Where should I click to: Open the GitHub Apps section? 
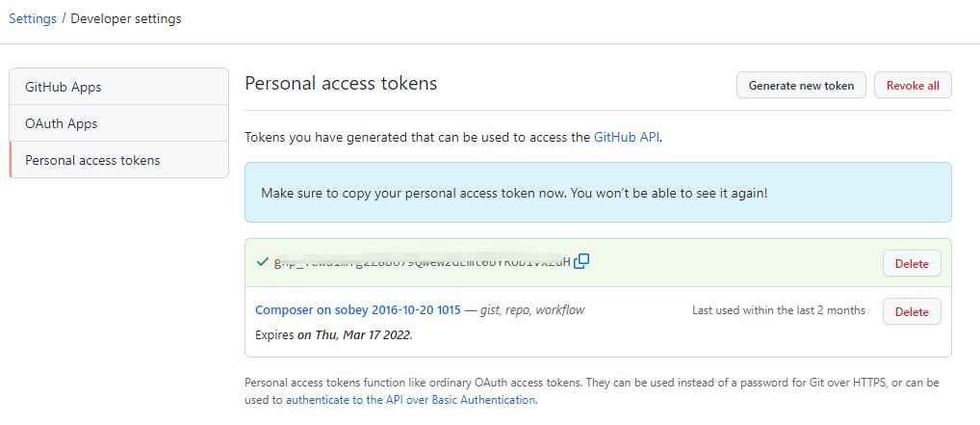(x=64, y=87)
